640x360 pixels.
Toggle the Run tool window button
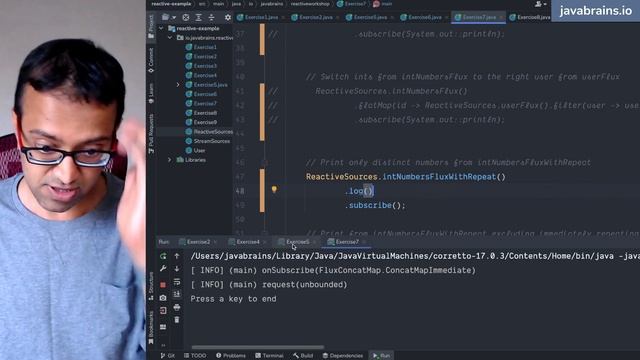(x=381, y=356)
